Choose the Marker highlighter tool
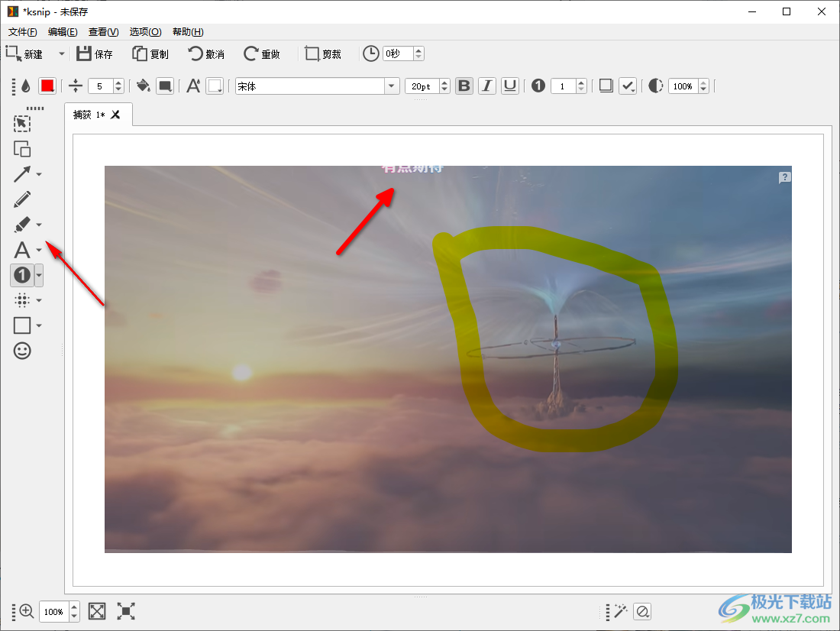 (22, 225)
